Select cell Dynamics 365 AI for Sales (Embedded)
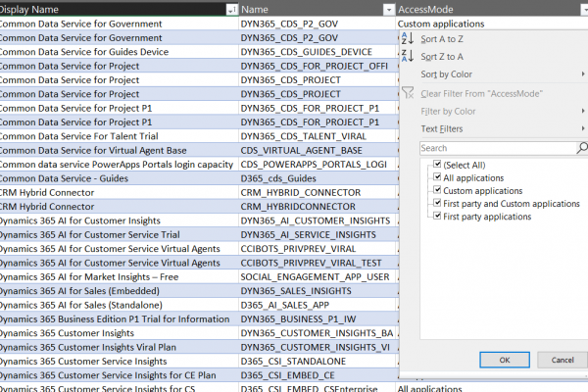Image resolution: width=588 pixels, height=392 pixels. point(119,291)
